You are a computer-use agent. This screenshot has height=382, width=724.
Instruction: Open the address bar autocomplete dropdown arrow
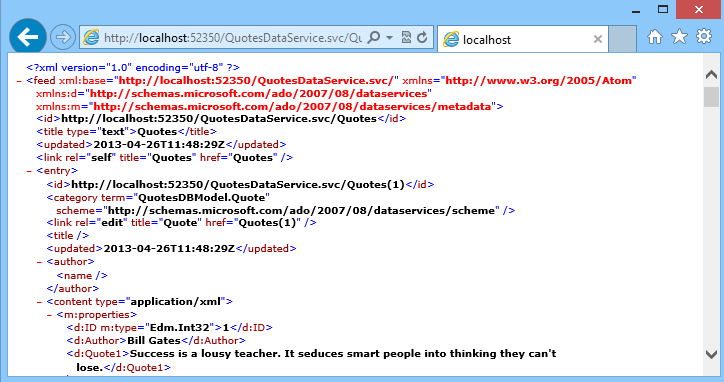pos(390,37)
